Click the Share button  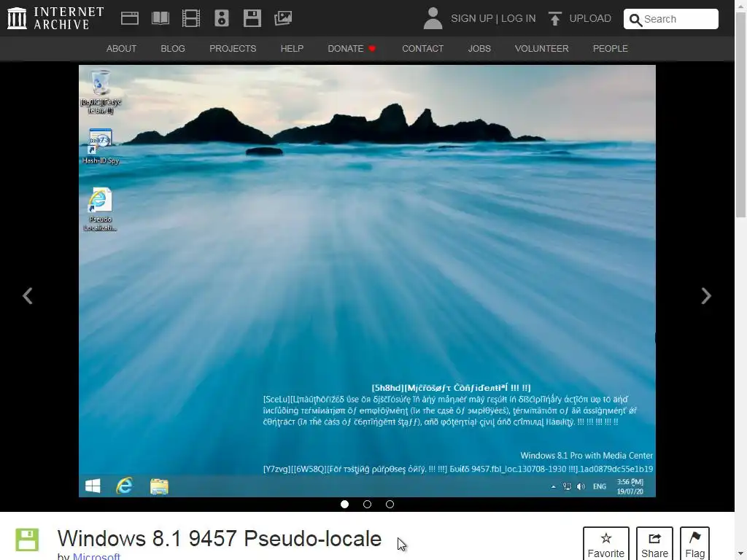[x=654, y=544]
